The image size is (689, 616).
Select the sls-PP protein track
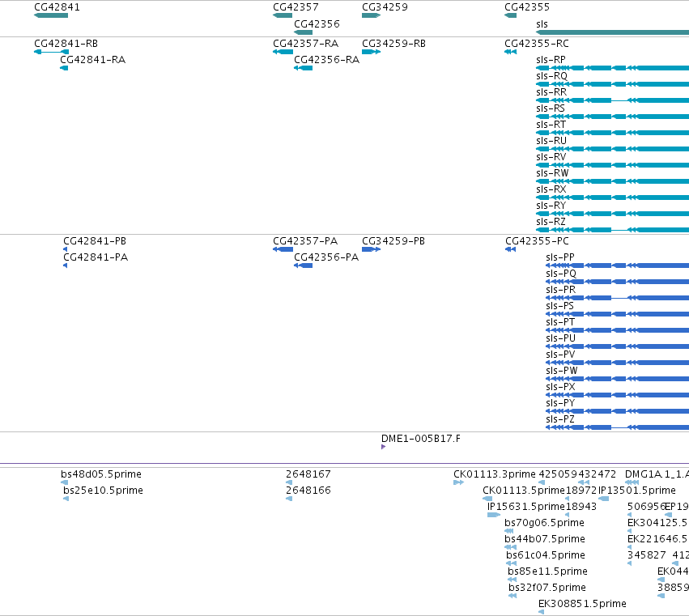pyautogui.click(x=618, y=266)
